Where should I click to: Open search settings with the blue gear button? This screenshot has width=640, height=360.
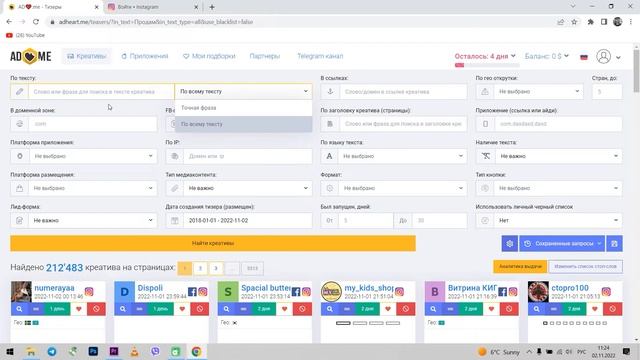click(509, 243)
